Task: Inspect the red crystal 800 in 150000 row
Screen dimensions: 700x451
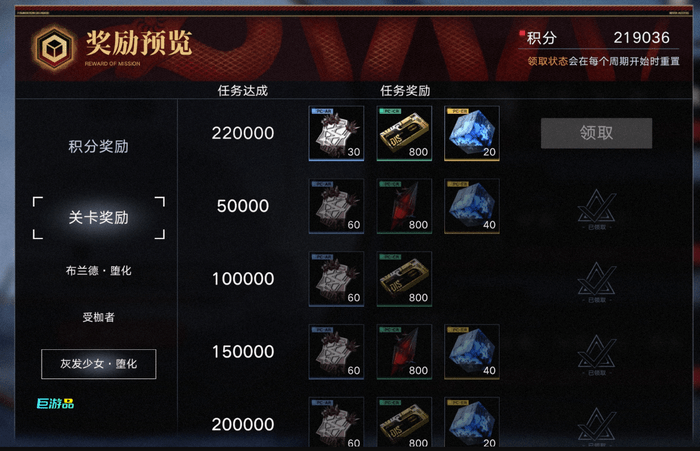Action: tap(404, 351)
